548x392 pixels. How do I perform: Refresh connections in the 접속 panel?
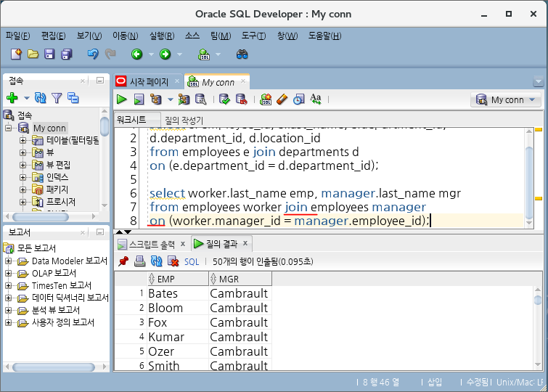(41, 98)
